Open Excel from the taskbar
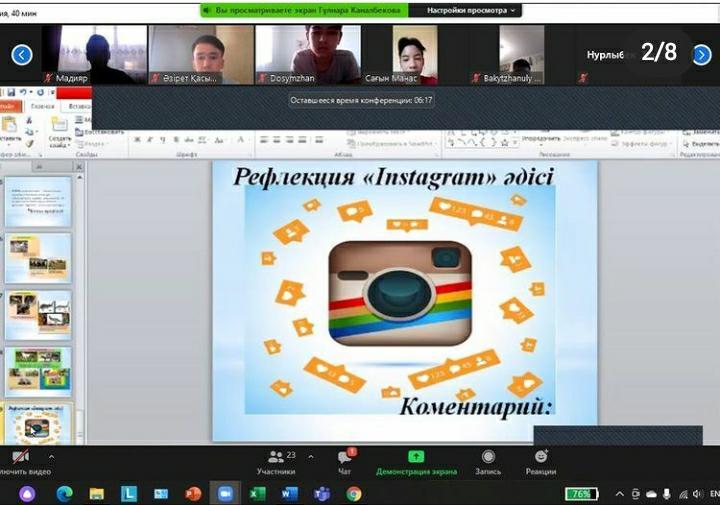 click(257, 493)
